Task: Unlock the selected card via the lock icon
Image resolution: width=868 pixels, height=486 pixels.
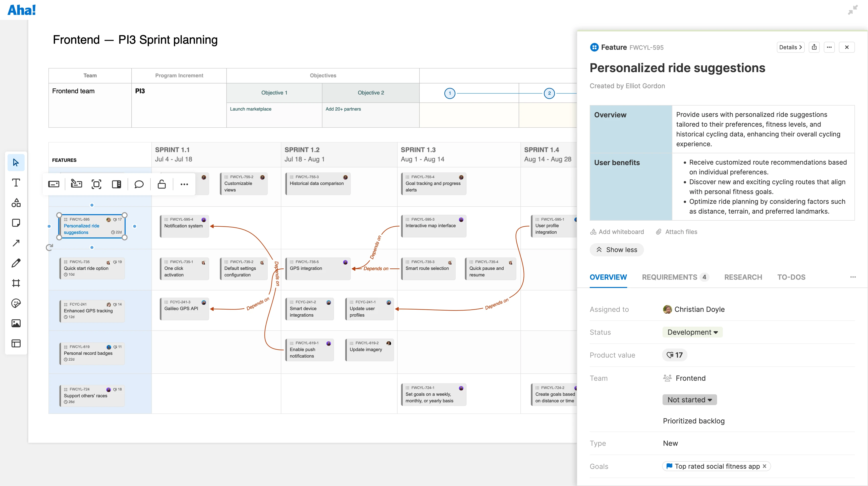Action: pyautogui.click(x=161, y=184)
